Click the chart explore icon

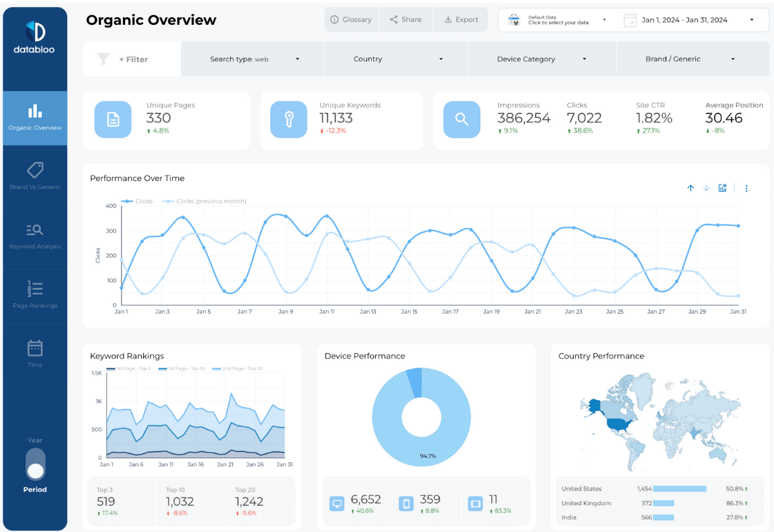722,188
